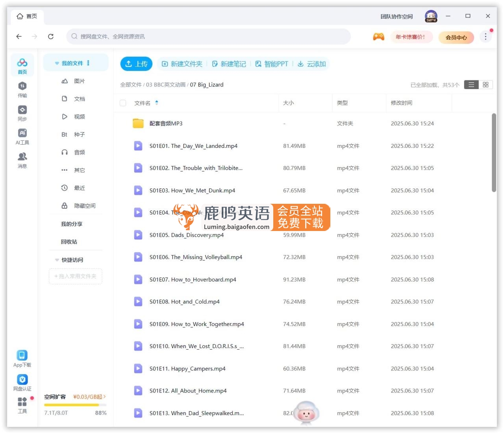504x434 pixels.
Task: Collapse the 快捷访问 section
Action: 56,260
